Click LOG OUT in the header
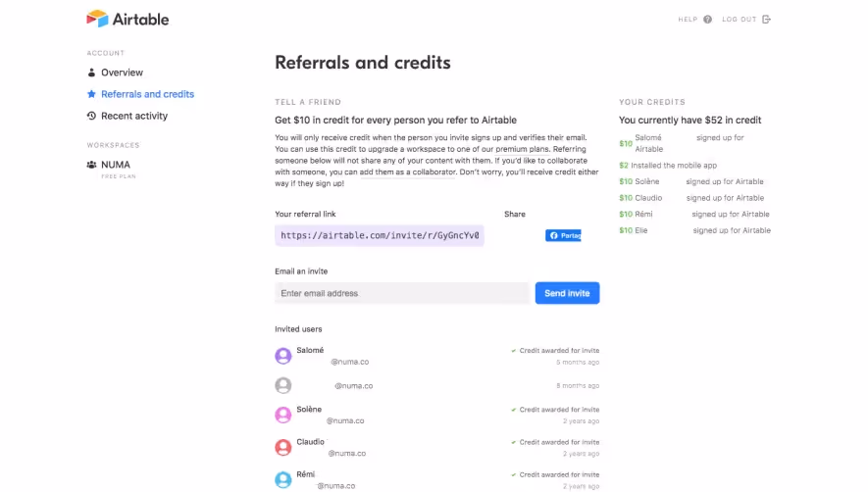The height and width of the screenshot is (492, 868). [739, 20]
